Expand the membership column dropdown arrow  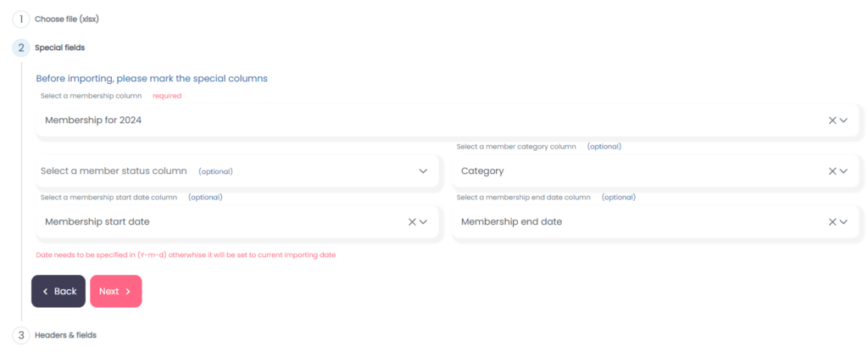point(843,120)
